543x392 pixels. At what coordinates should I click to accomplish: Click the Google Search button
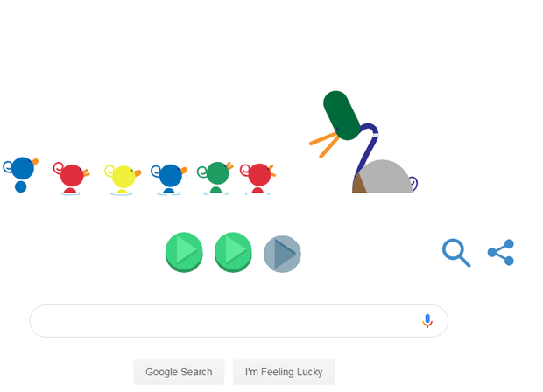coord(179,372)
